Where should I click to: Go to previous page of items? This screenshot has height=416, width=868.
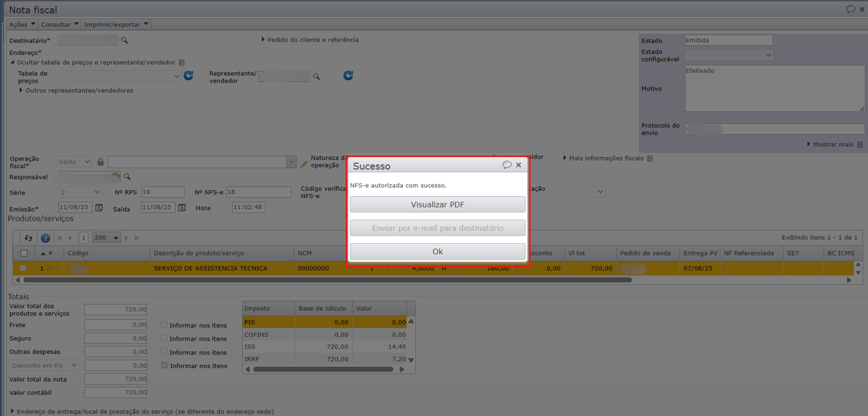tap(70, 238)
